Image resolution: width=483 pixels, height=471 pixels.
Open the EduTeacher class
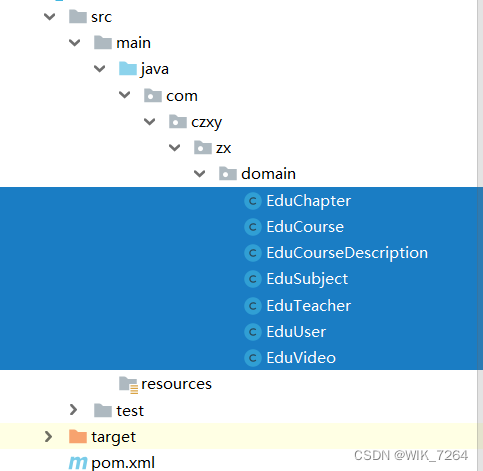point(308,306)
